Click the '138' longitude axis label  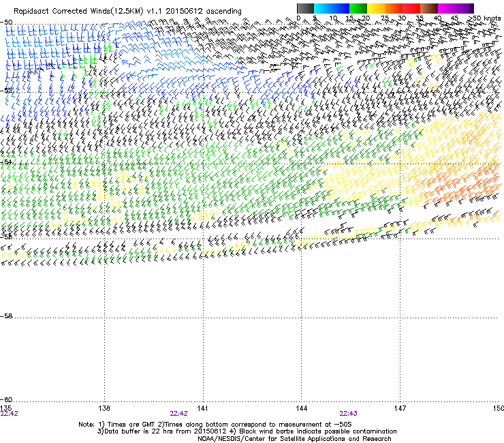coord(104,408)
